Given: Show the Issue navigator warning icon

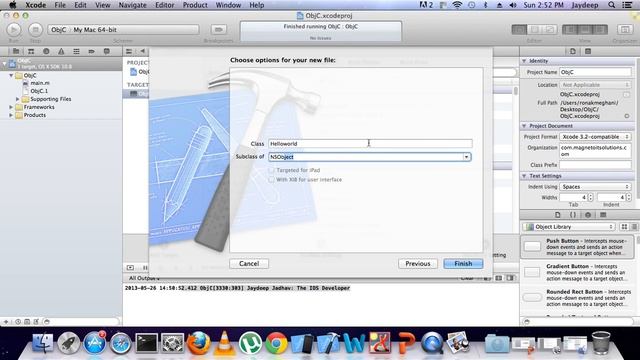Looking at the screenshot, I should click(x=61, y=51).
